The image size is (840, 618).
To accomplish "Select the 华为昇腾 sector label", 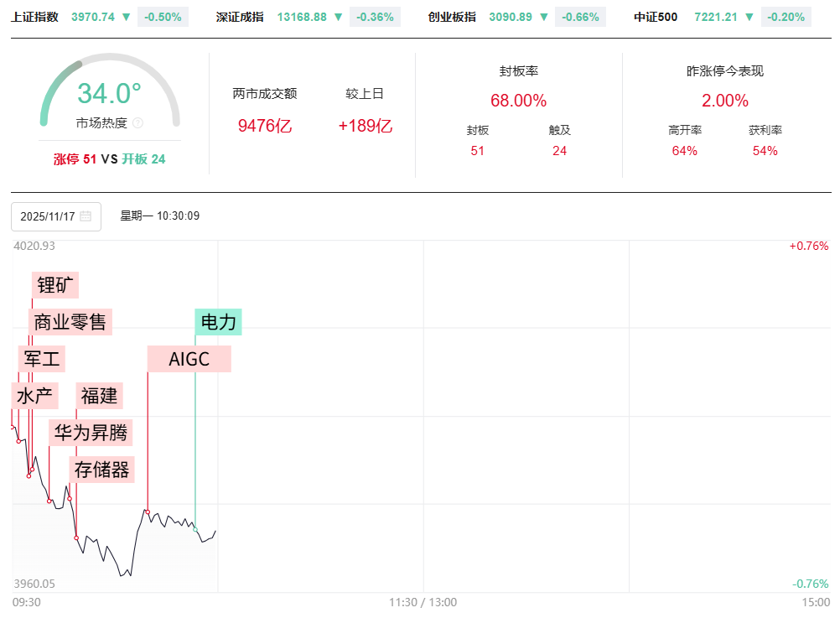I will 91,433.
